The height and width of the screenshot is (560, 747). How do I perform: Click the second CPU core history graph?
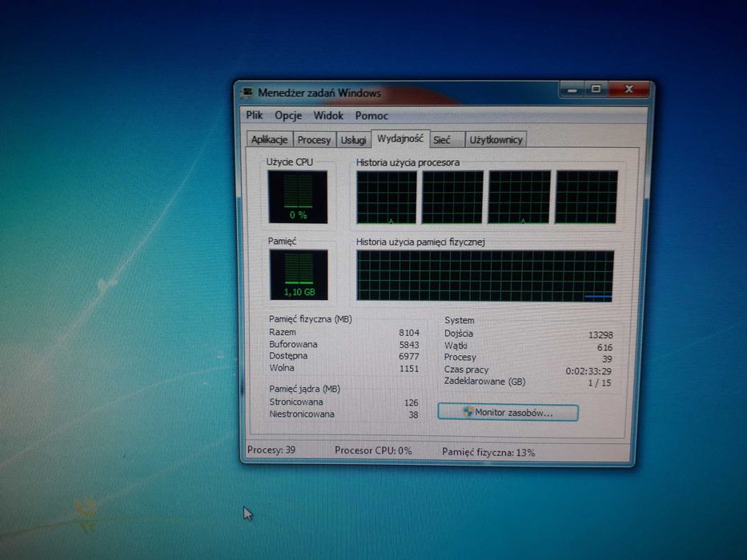click(452, 197)
